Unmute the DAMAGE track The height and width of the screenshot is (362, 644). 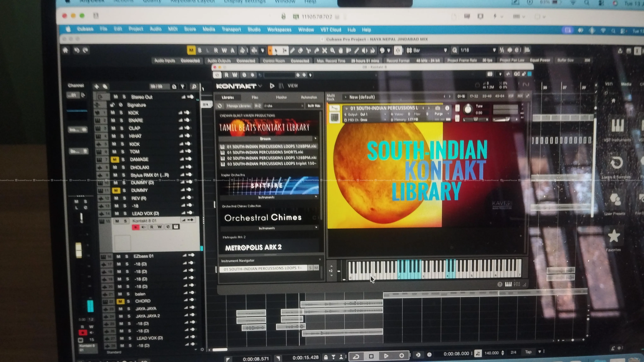pyautogui.click(x=115, y=160)
